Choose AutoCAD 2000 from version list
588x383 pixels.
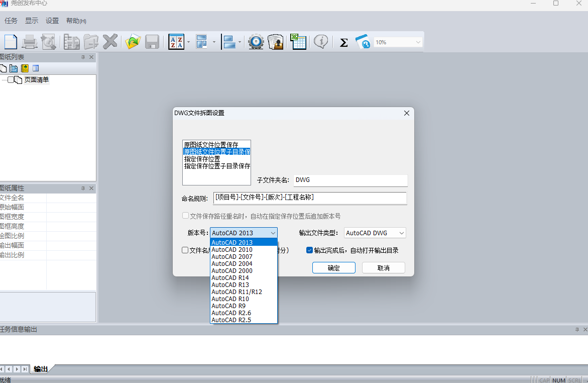coord(244,271)
